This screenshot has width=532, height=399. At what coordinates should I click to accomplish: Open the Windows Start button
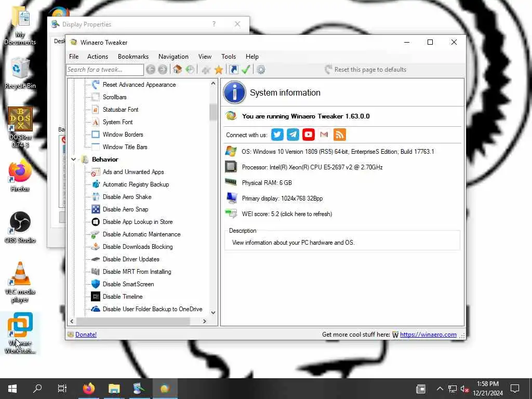12,389
